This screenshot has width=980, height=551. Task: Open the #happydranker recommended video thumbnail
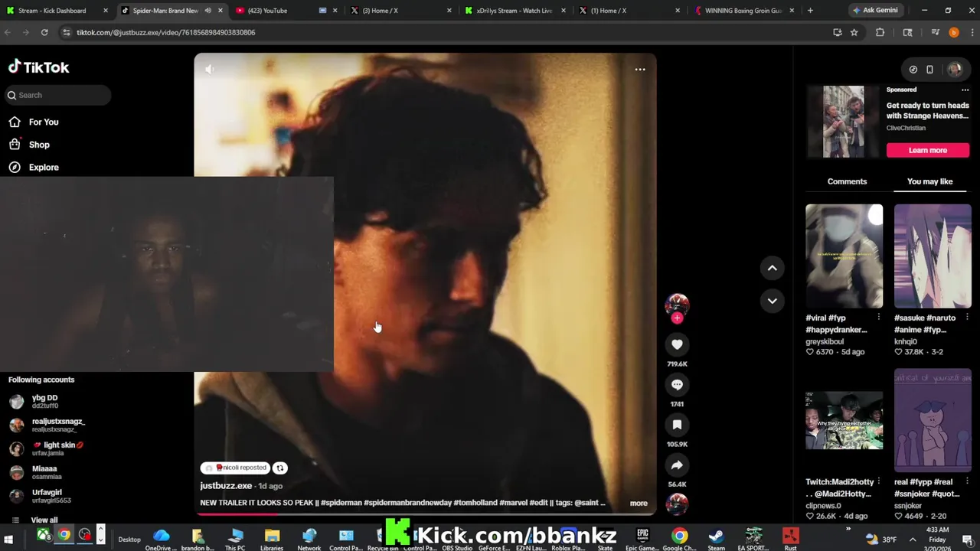pyautogui.click(x=844, y=256)
